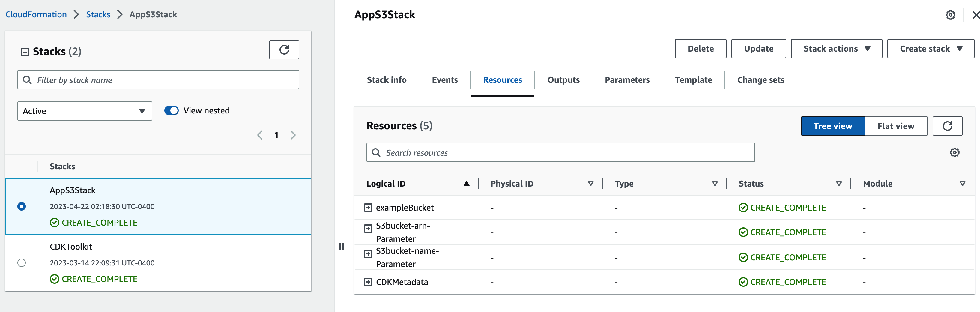Click CDKMetadata CREATE_COMPLETE status
980x312 pixels.
tap(783, 282)
